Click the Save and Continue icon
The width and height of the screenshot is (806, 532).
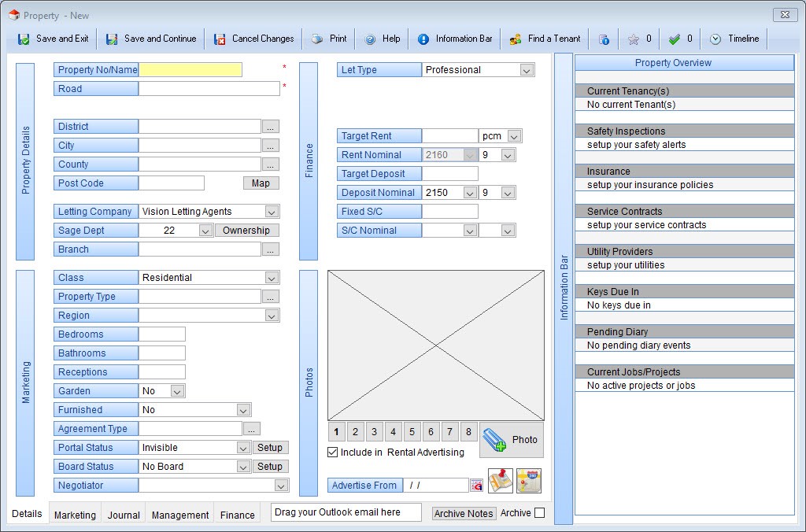(x=112, y=39)
